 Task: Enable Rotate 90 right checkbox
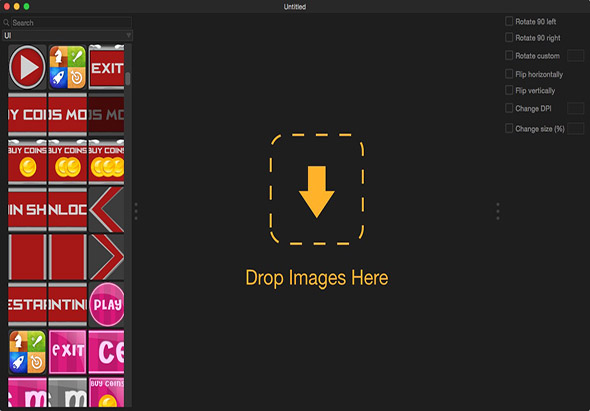[x=509, y=38]
